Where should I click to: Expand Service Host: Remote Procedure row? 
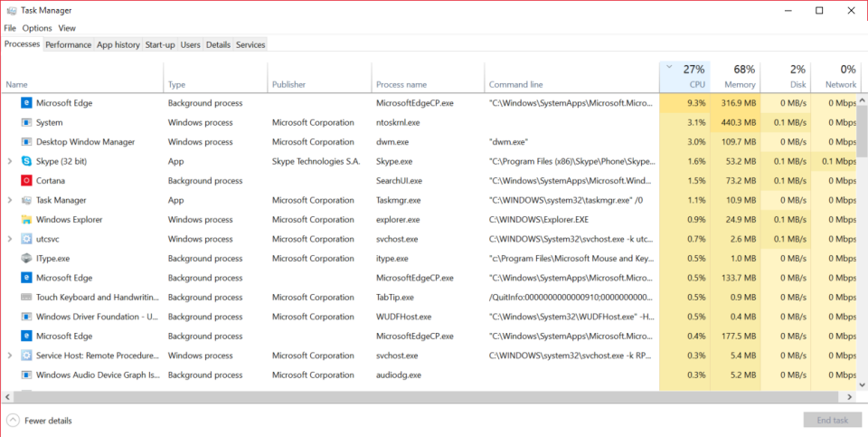point(9,355)
